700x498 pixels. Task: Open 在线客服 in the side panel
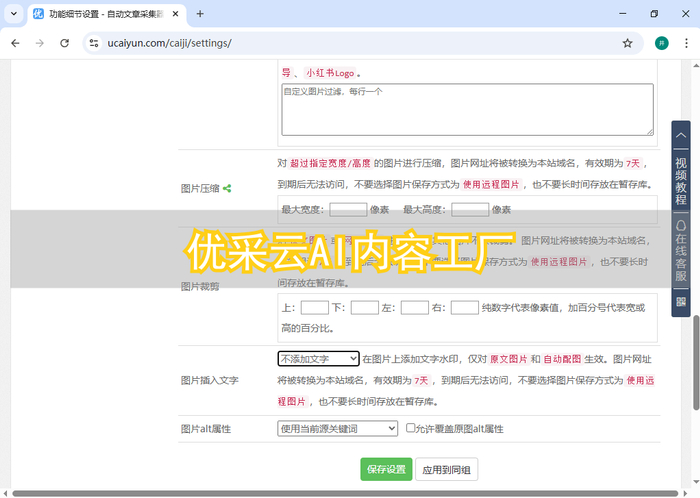click(681, 251)
